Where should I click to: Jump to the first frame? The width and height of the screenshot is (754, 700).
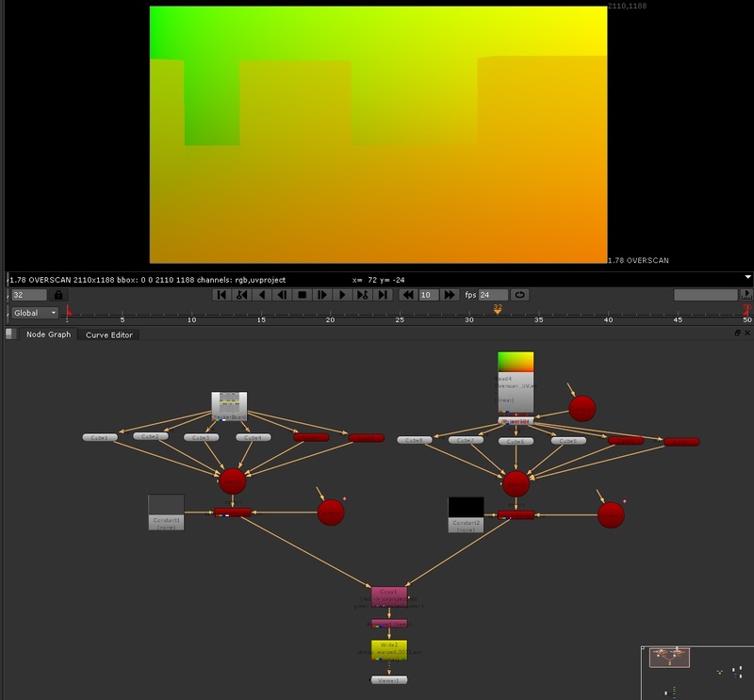click(x=221, y=295)
